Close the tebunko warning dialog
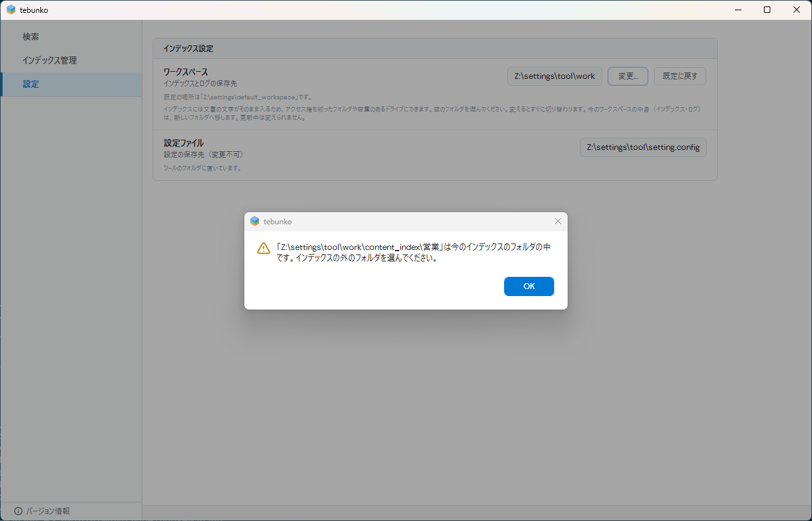 pos(558,221)
